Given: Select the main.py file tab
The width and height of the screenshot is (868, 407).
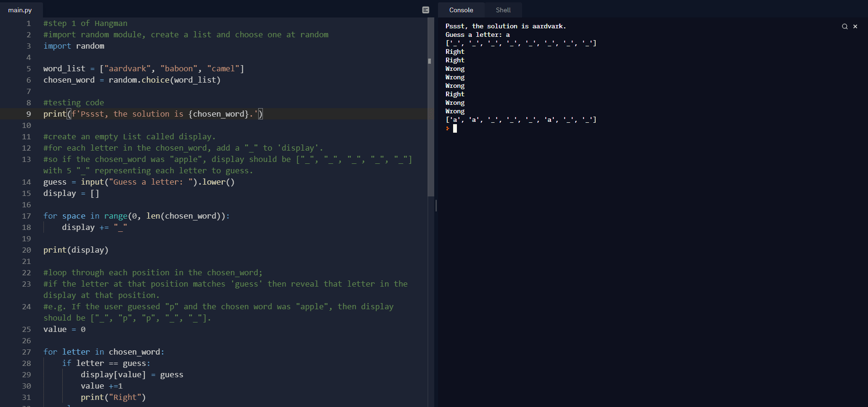Looking at the screenshot, I should [20, 10].
